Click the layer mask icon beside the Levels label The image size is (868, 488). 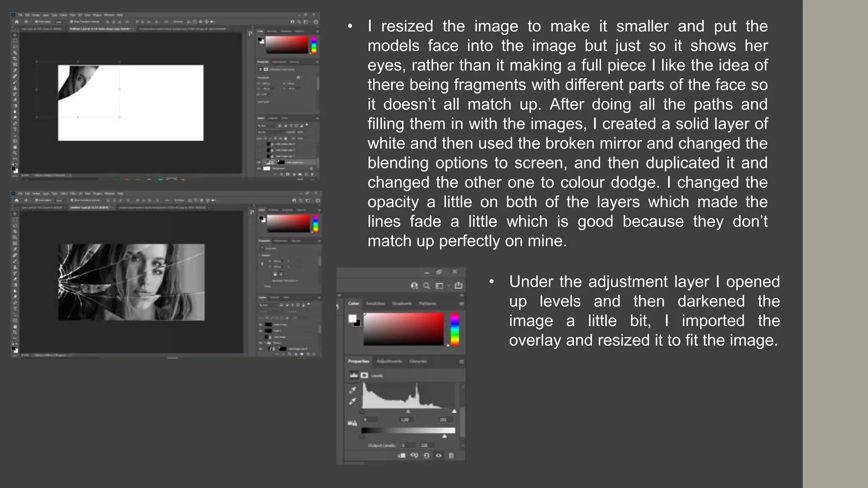coord(364,375)
